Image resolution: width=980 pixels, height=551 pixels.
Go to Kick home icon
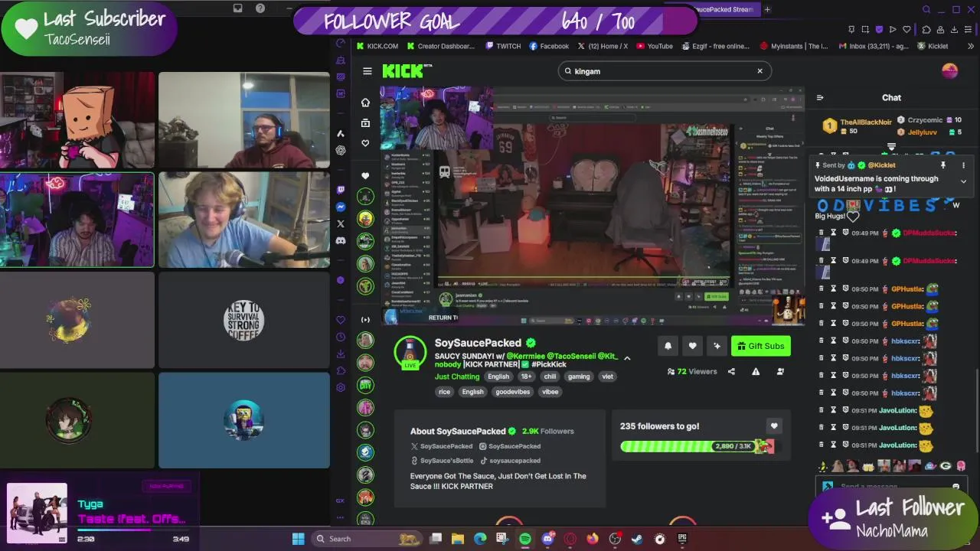click(365, 103)
